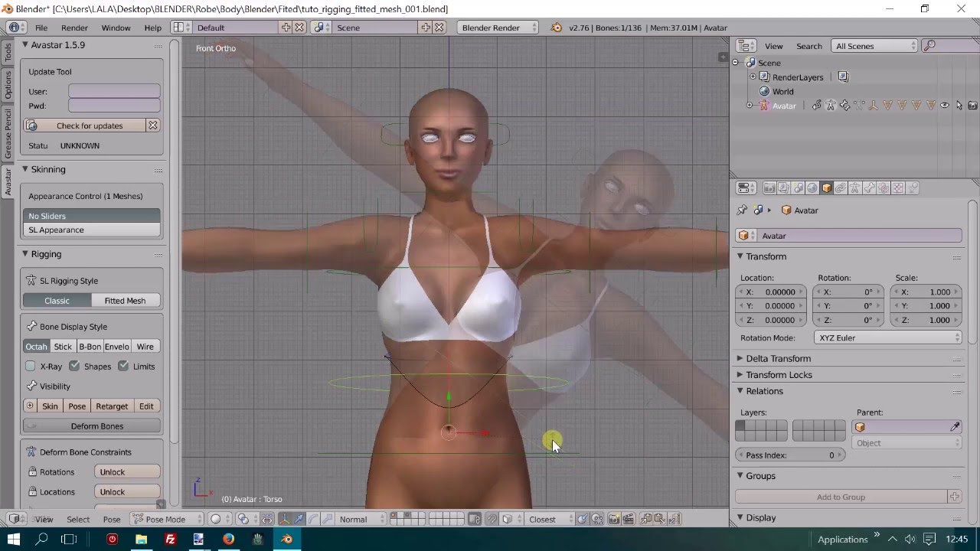
Task: Open the Bone Constraints properties tab icon
Action: click(884, 187)
